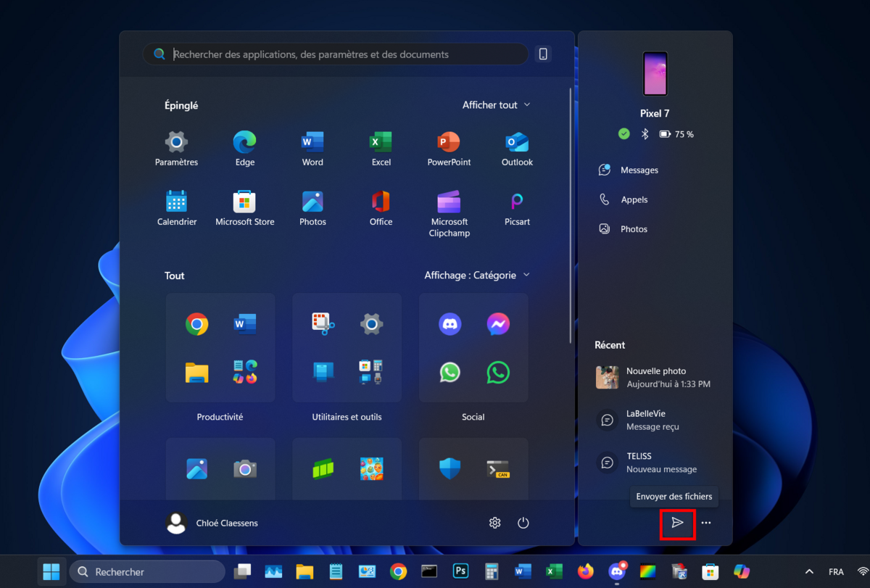Open the Camera app in the categories grid

[x=245, y=469]
